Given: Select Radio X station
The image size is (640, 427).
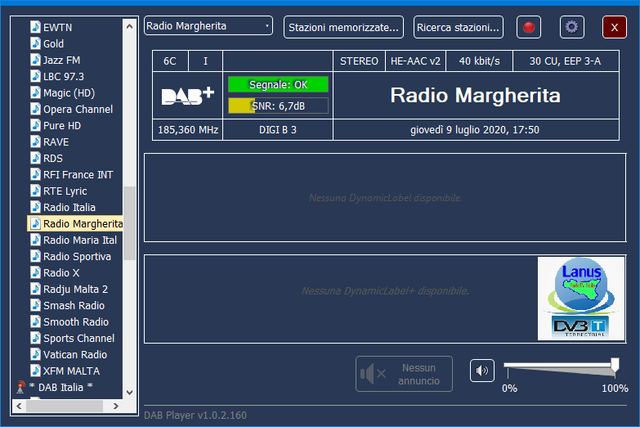Looking at the screenshot, I should pos(61,273).
